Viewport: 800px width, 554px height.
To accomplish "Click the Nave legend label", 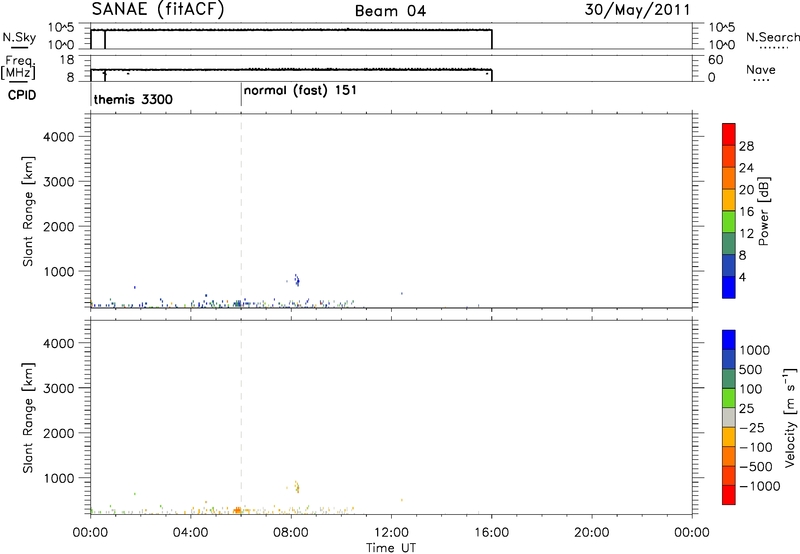I will [x=760, y=69].
